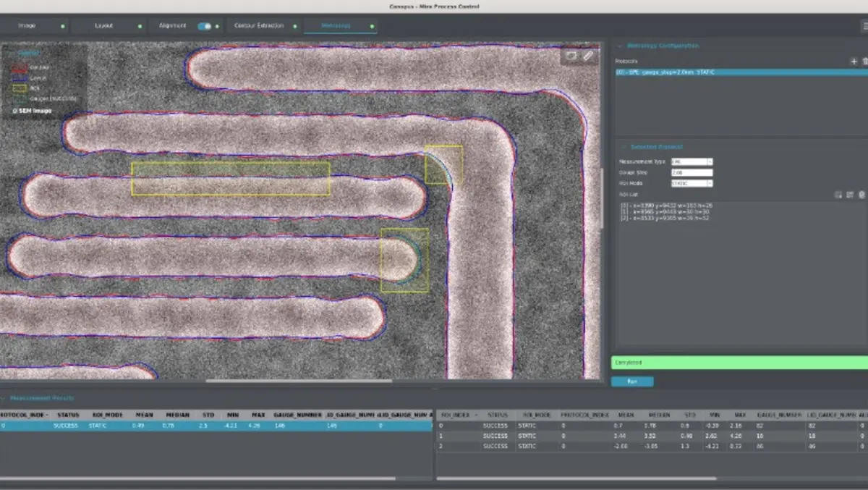This screenshot has width=868, height=490.
Task: Open the hamburger menu at top right
Action: click(x=864, y=25)
